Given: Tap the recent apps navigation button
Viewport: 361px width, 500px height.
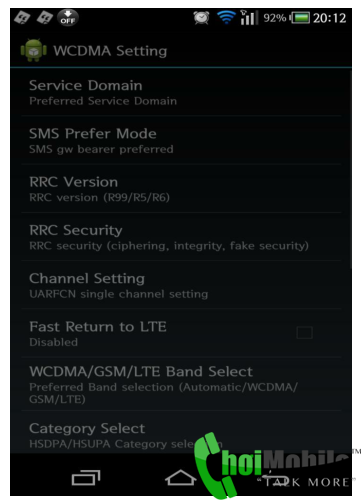Looking at the screenshot, I should click(x=86, y=478).
